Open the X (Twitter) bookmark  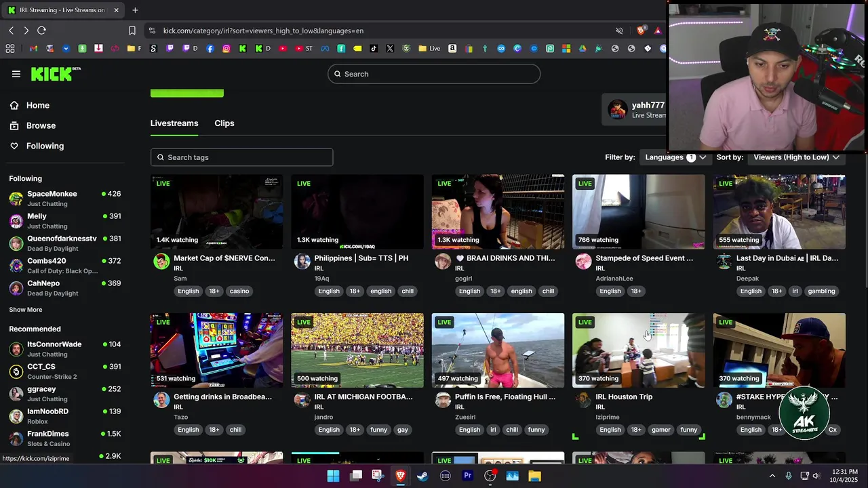pyautogui.click(x=390, y=49)
